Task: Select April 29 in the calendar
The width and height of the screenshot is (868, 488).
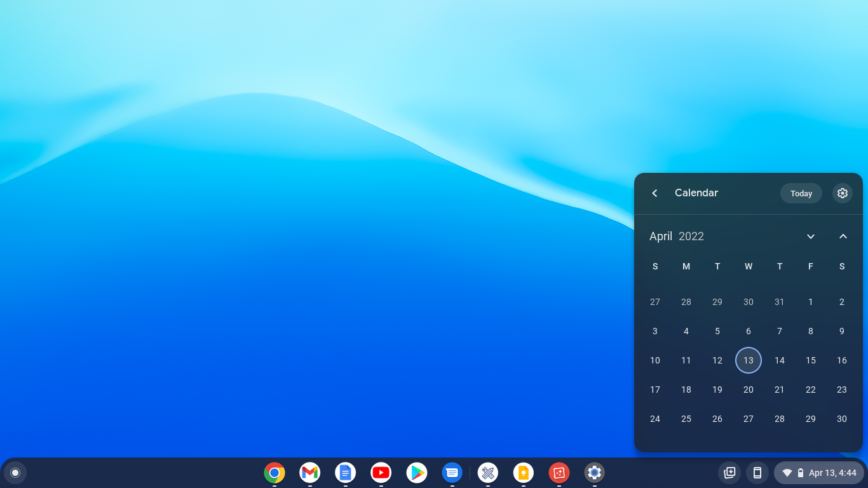Action: pyautogui.click(x=811, y=419)
